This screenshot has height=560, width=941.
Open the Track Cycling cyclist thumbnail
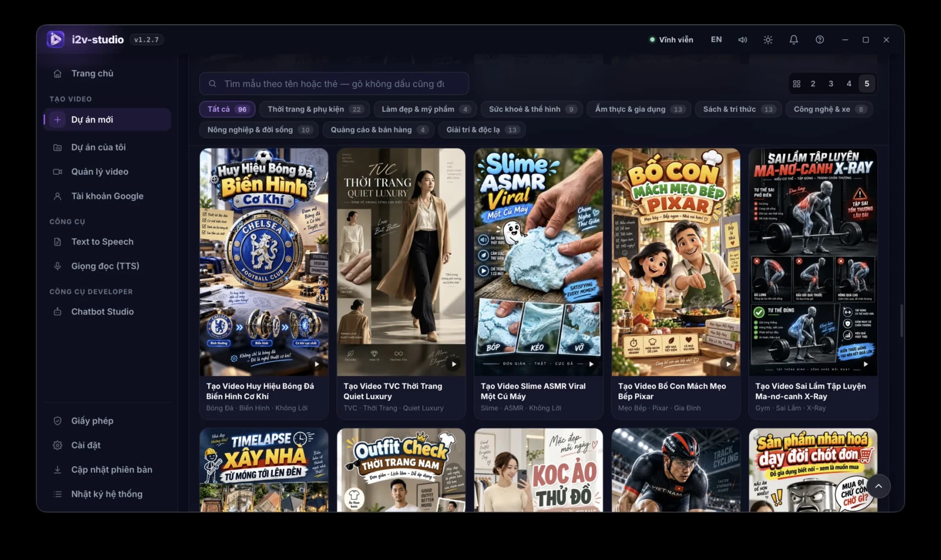(675, 470)
